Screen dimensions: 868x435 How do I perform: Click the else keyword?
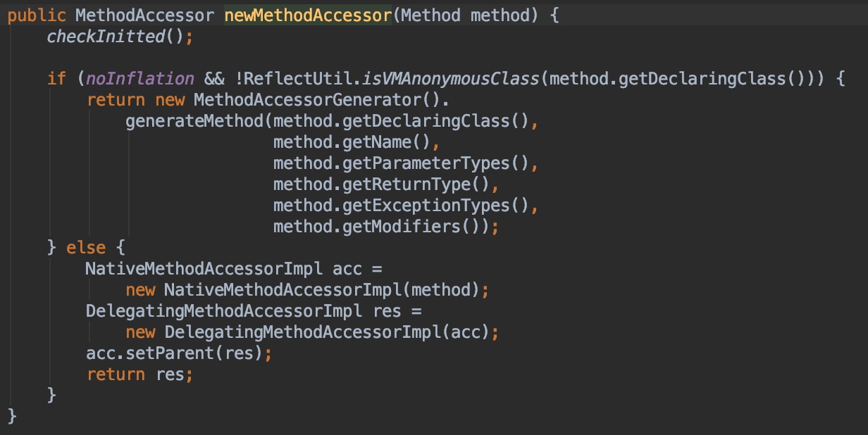click(x=85, y=247)
